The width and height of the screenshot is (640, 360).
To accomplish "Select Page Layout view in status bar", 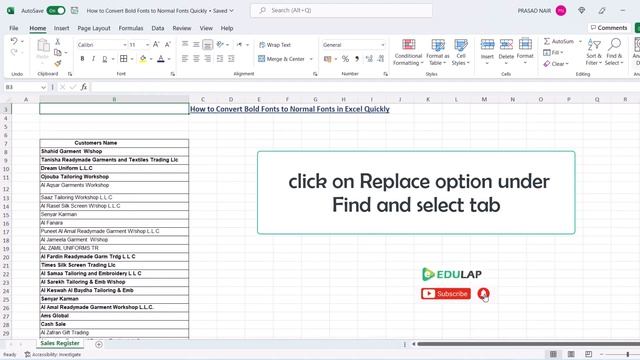I will (x=571, y=354).
